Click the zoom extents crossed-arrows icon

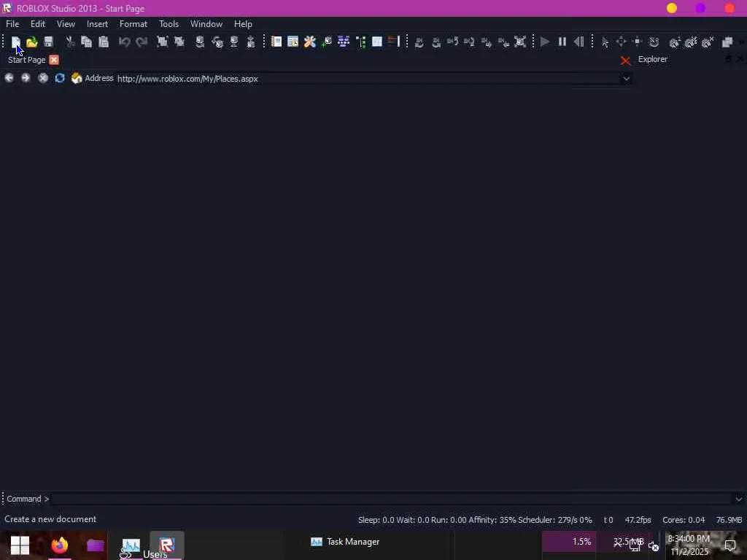pyautogui.click(x=520, y=42)
